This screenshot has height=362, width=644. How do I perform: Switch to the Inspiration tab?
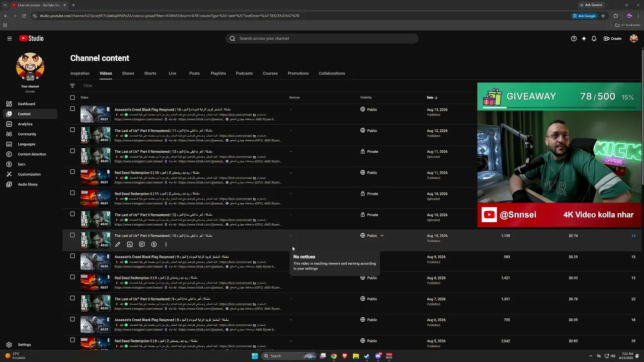point(80,73)
